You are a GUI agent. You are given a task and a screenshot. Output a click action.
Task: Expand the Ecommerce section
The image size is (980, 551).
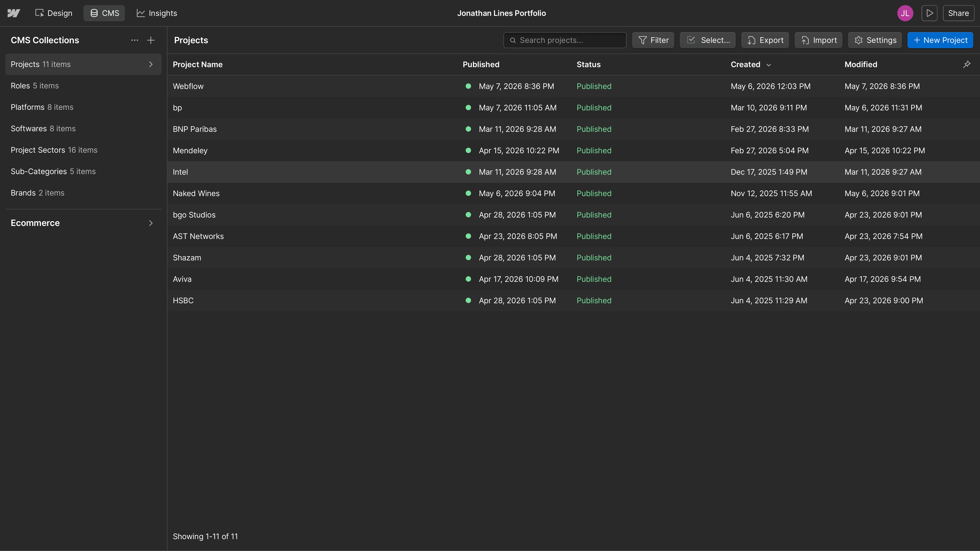83,223
